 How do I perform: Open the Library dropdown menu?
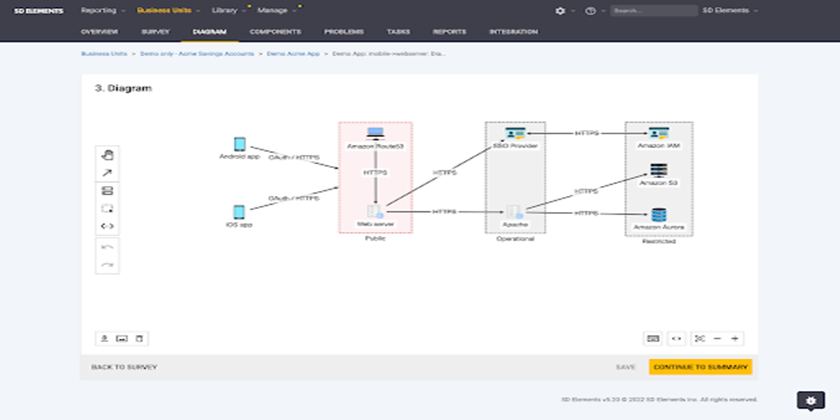[x=228, y=10]
